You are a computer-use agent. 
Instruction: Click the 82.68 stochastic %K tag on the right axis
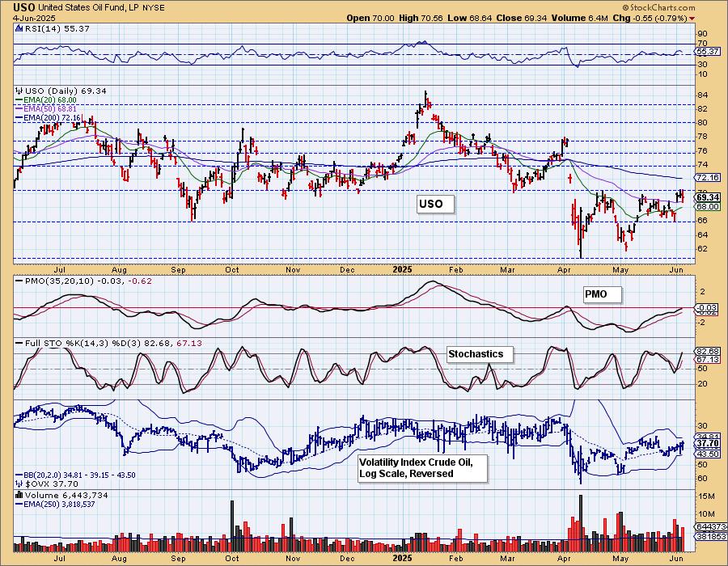(x=709, y=351)
